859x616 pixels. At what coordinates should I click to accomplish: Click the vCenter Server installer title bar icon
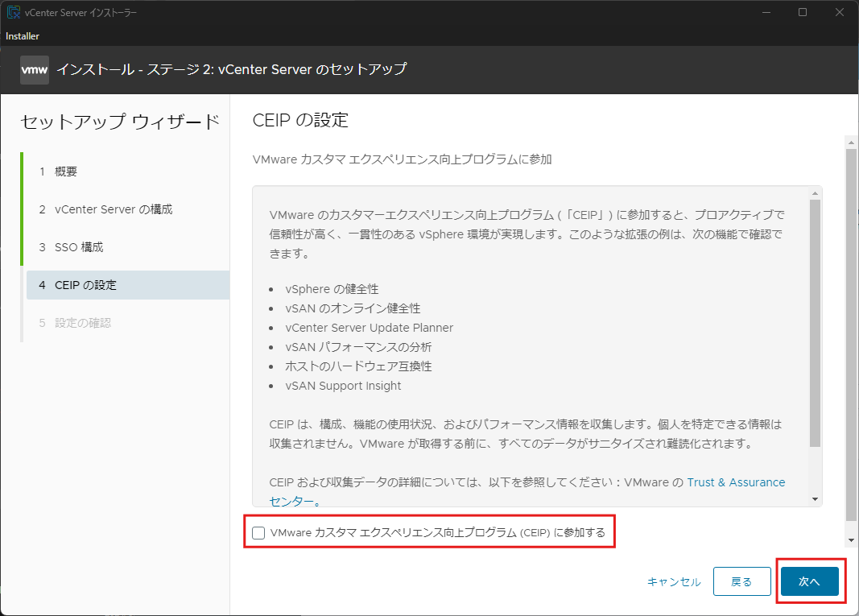pos(13,12)
